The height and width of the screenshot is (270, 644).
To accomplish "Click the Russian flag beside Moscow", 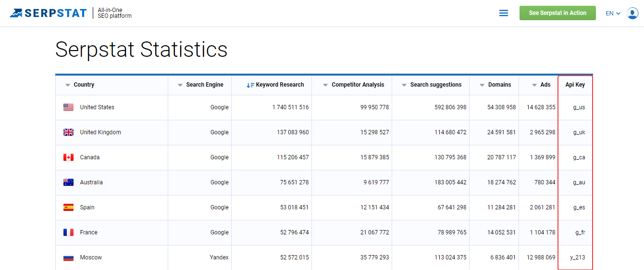I will (x=68, y=257).
